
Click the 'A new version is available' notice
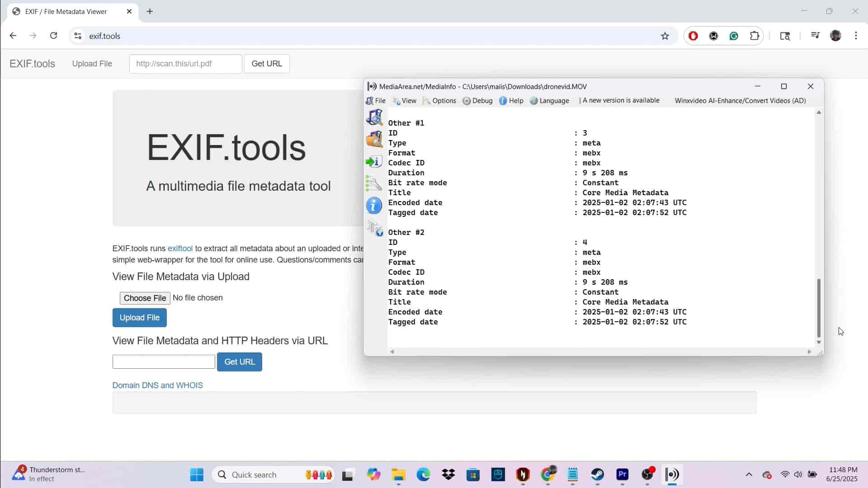point(621,100)
